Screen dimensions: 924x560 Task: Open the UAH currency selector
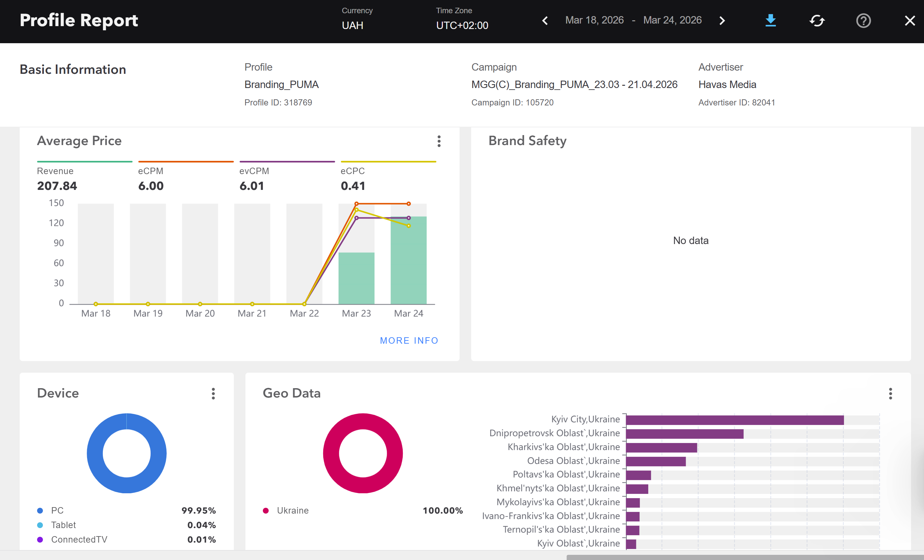tap(353, 25)
